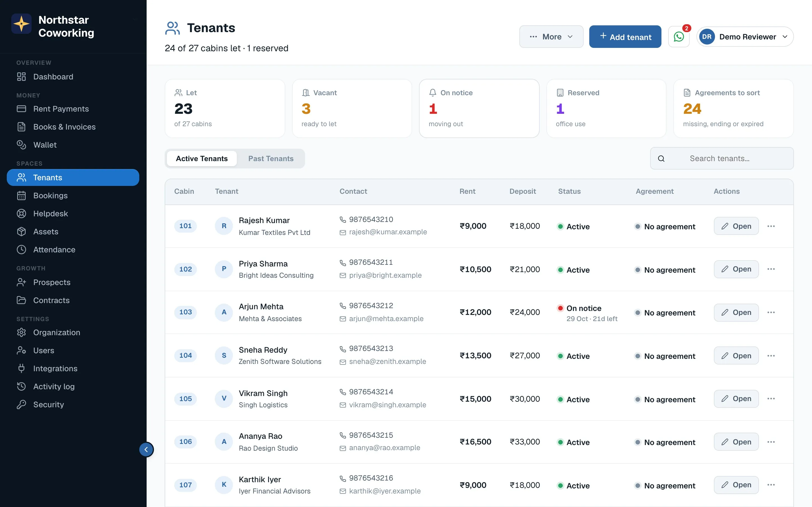Open more actions for Arjun Mehta row
The height and width of the screenshot is (507, 812).
point(771,313)
